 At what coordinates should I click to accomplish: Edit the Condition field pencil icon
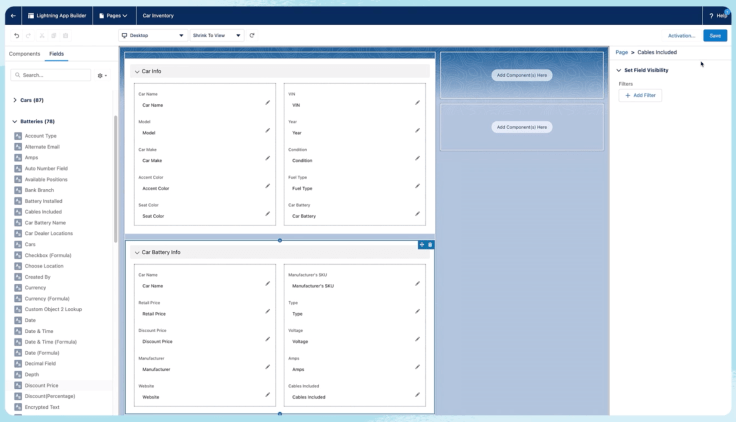point(417,158)
